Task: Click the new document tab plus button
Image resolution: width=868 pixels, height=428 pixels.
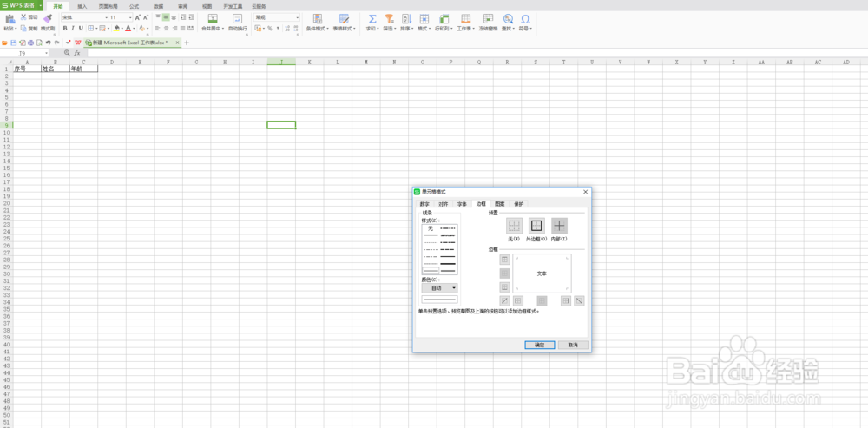Action: click(187, 43)
